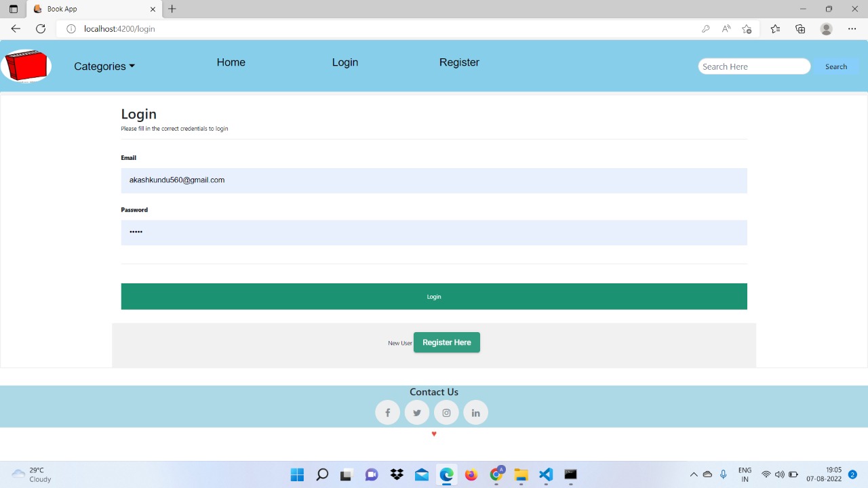Image resolution: width=868 pixels, height=488 pixels.
Task: Open Dropbox from the taskbar
Action: pos(397,474)
